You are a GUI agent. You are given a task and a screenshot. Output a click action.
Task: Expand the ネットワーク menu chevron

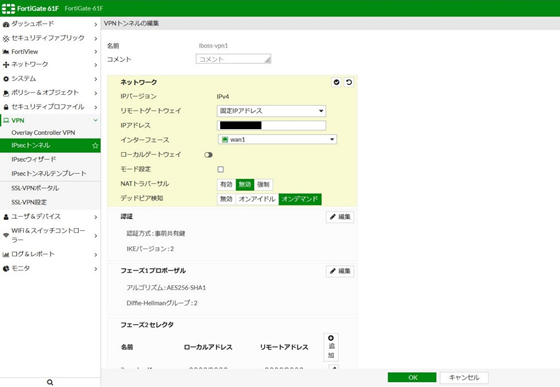(95, 65)
